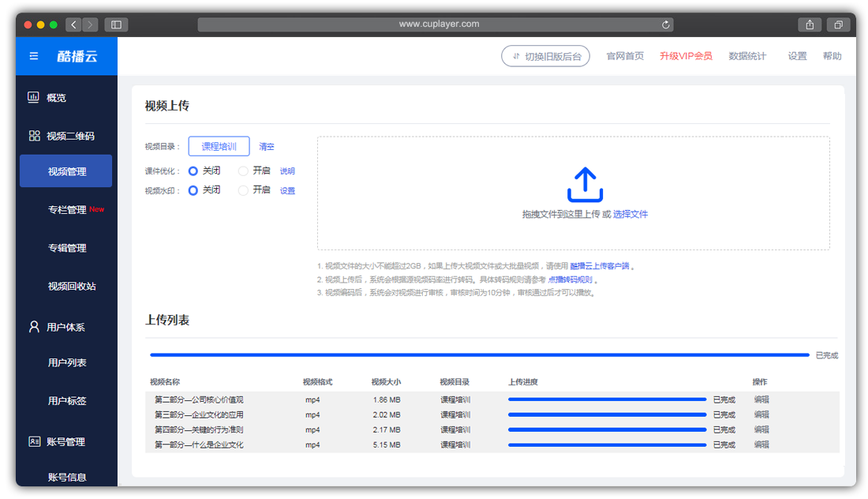Click video name 第三部分—企业文化的应用
Screen dimensions: 868x499
click(199, 415)
